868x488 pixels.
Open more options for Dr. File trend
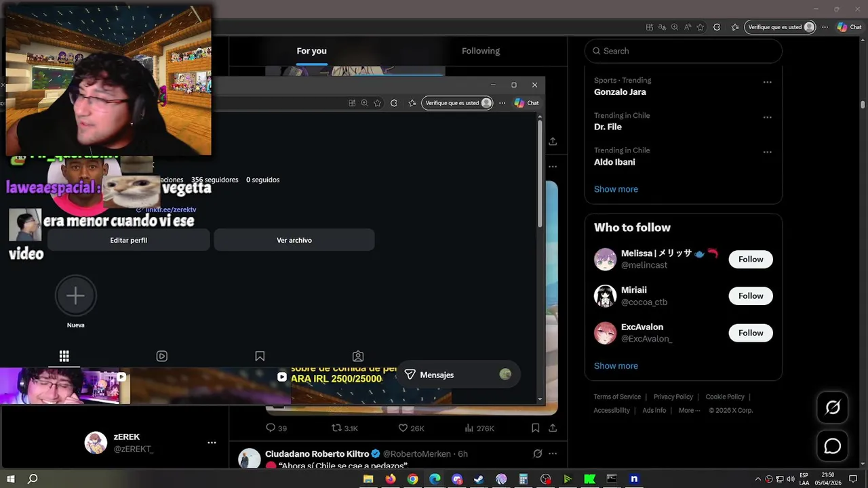pos(767,117)
